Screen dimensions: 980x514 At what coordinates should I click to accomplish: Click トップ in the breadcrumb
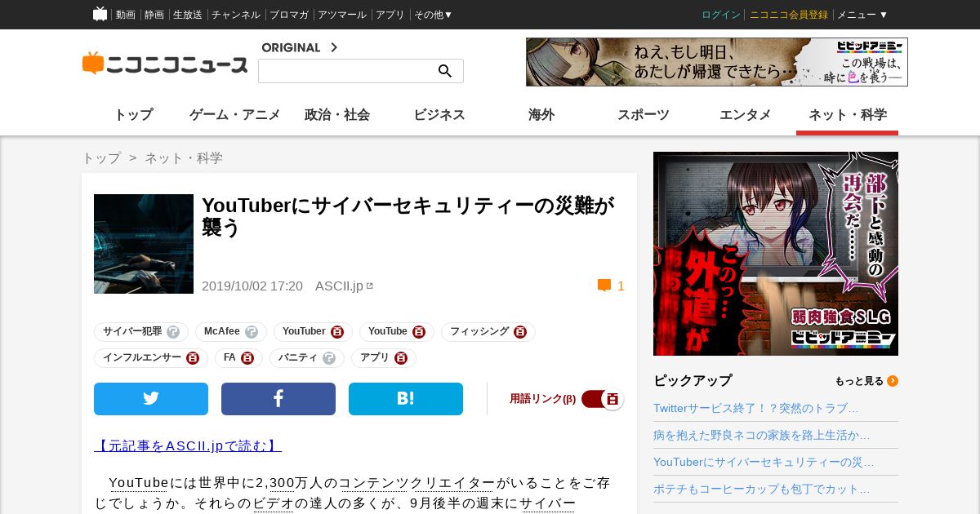click(101, 157)
